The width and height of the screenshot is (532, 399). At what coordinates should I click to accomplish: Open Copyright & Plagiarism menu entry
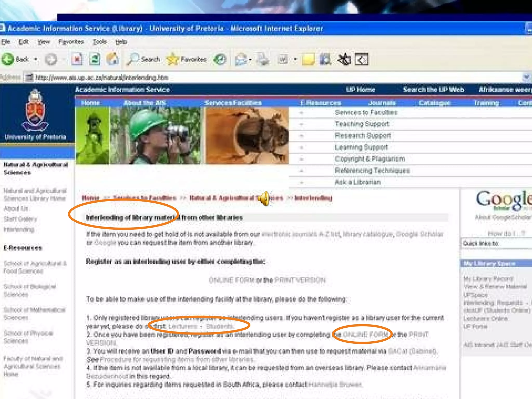click(x=370, y=159)
